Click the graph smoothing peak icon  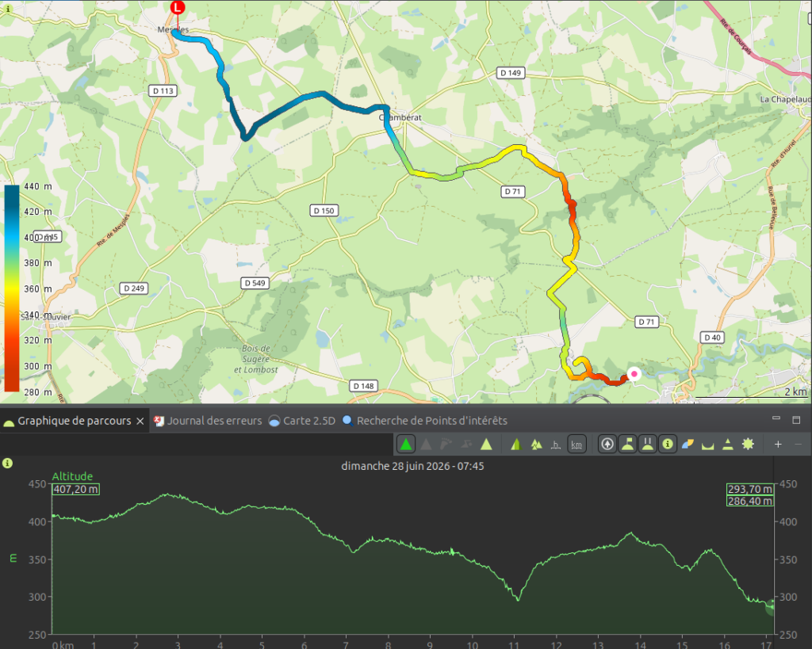point(728,444)
